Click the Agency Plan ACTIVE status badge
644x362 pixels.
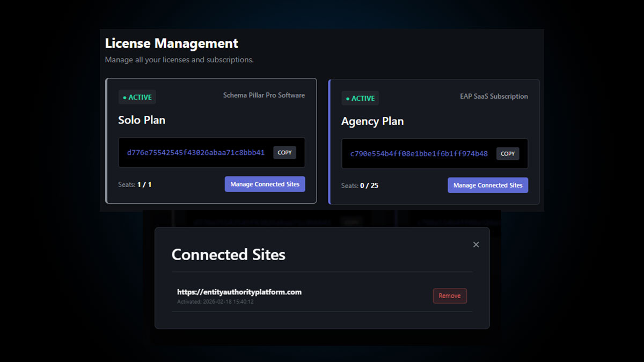361,98
